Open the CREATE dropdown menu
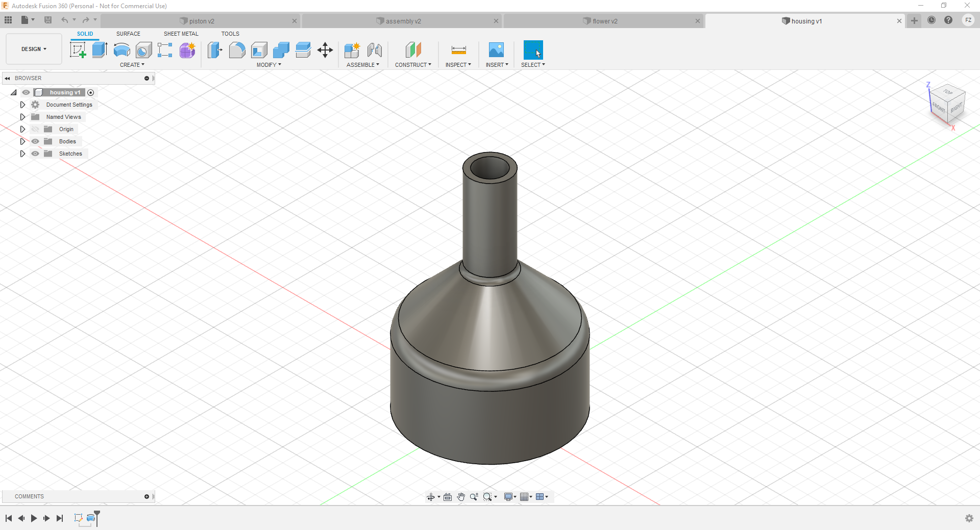This screenshot has height=530, width=980. click(x=132, y=65)
